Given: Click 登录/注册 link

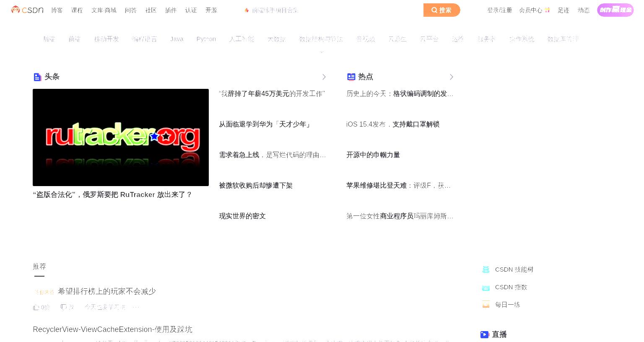Looking at the screenshot, I should pyautogui.click(x=500, y=10).
